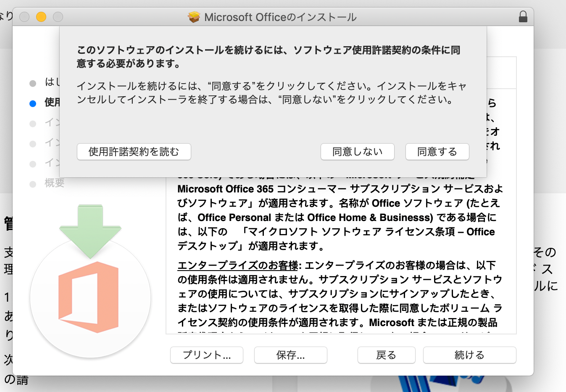Image resolution: width=566 pixels, height=392 pixels.
Task: Click the package icon beside the window title
Action: 194,17
